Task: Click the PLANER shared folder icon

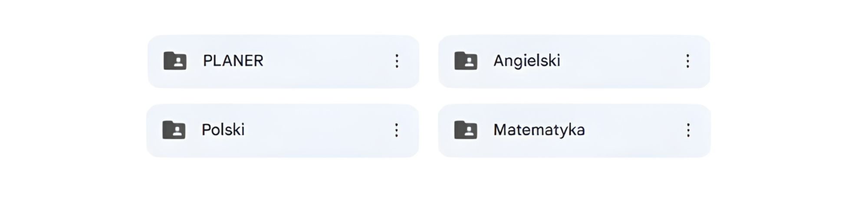Action: [x=175, y=61]
